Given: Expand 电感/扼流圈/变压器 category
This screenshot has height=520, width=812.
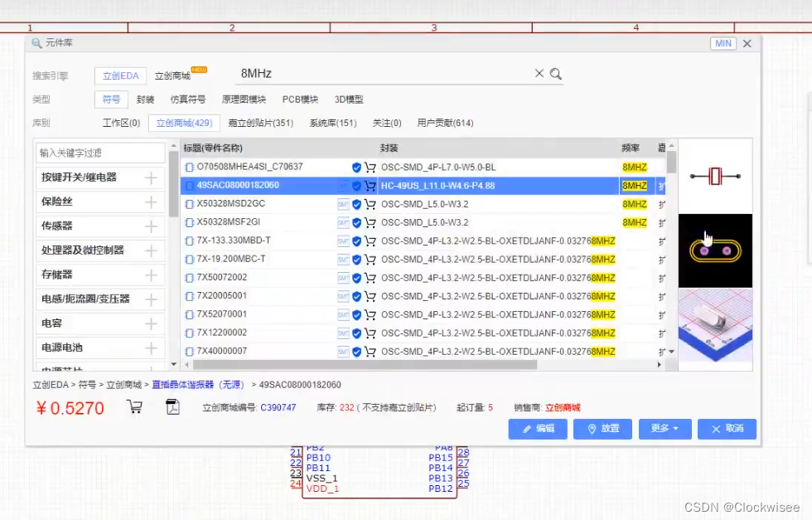Looking at the screenshot, I should click(151, 299).
